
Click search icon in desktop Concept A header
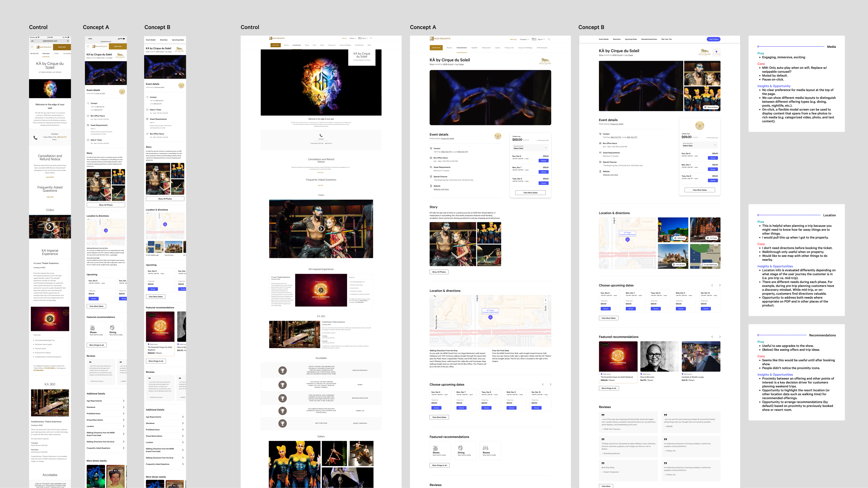pos(549,39)
